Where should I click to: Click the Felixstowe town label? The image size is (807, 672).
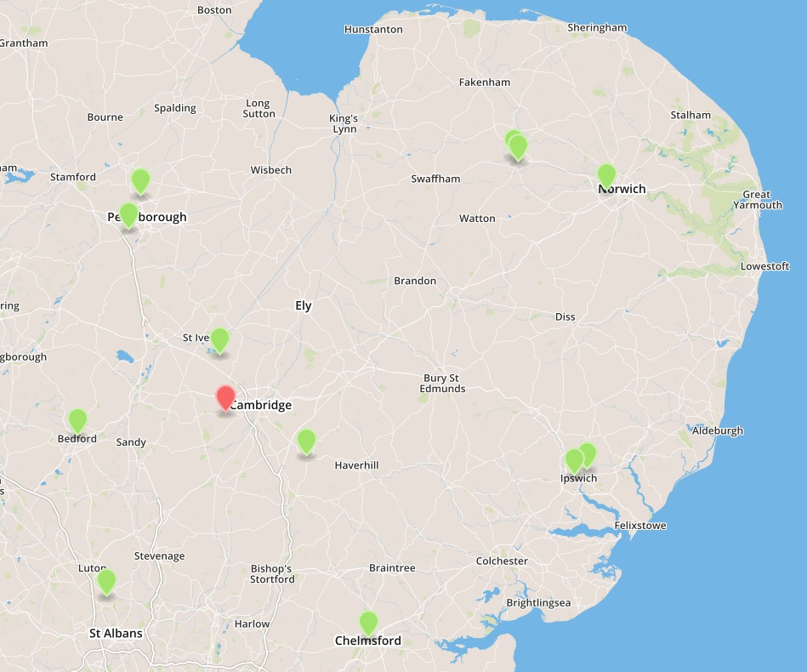point(640,526)
